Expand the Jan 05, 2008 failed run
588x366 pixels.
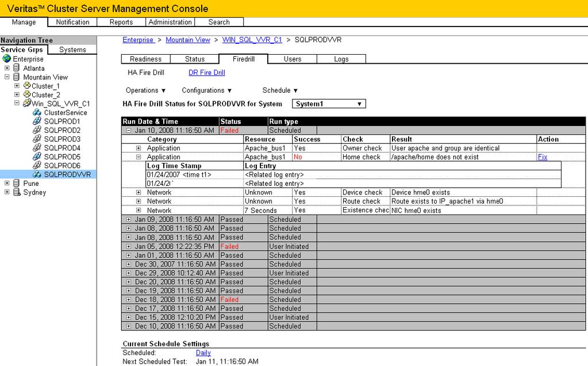click(129, 247)
